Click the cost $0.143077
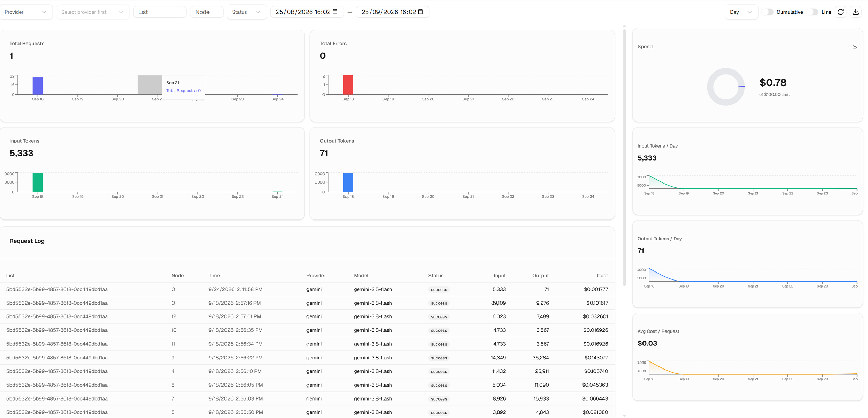868x418 pixels. pyautogui.click(x=596, y=358)
